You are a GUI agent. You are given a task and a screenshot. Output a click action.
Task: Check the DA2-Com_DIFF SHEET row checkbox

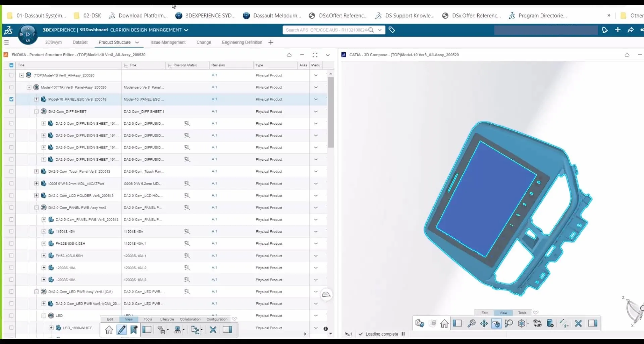(11, 111)
